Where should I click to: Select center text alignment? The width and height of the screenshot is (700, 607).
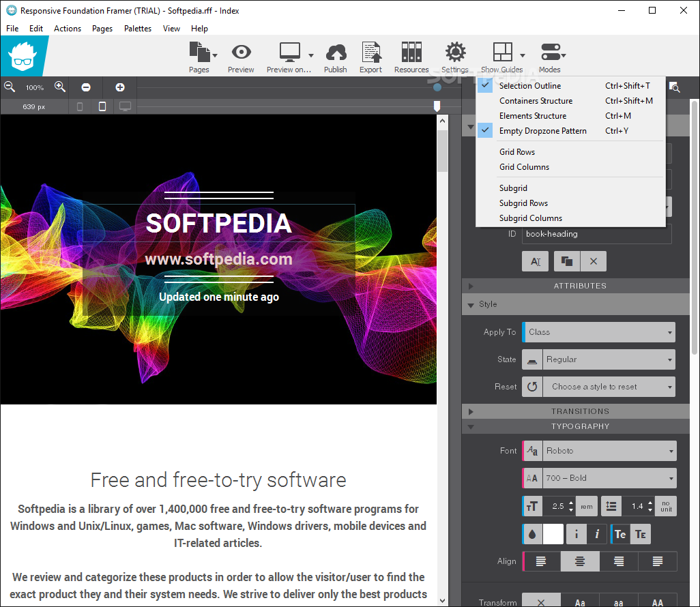(x=580, y=561)
